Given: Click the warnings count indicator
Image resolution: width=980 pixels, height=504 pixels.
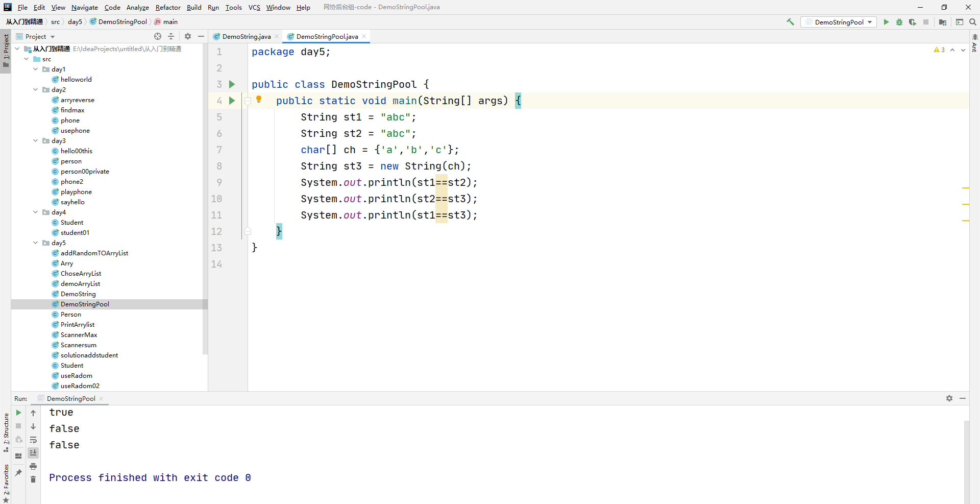Looking at the screenshot, I should pyautogui.click(x=939, y=50).
